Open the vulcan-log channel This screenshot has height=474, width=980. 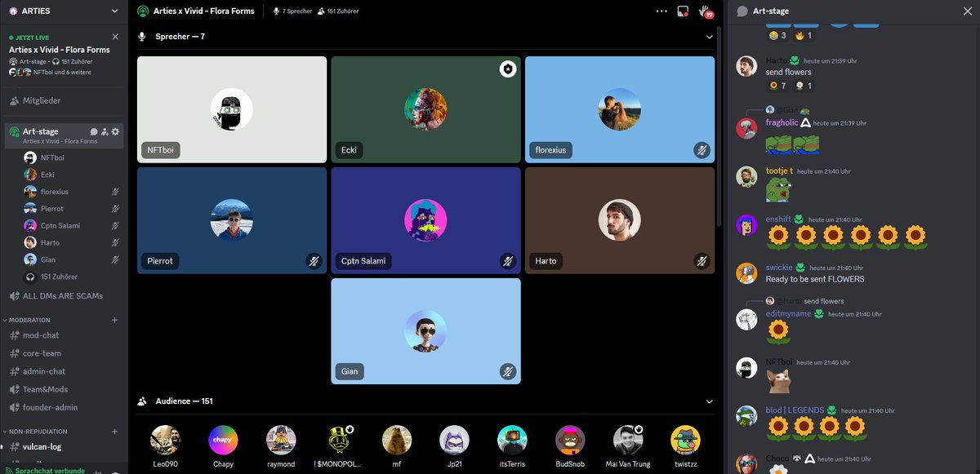pos(64,446)
